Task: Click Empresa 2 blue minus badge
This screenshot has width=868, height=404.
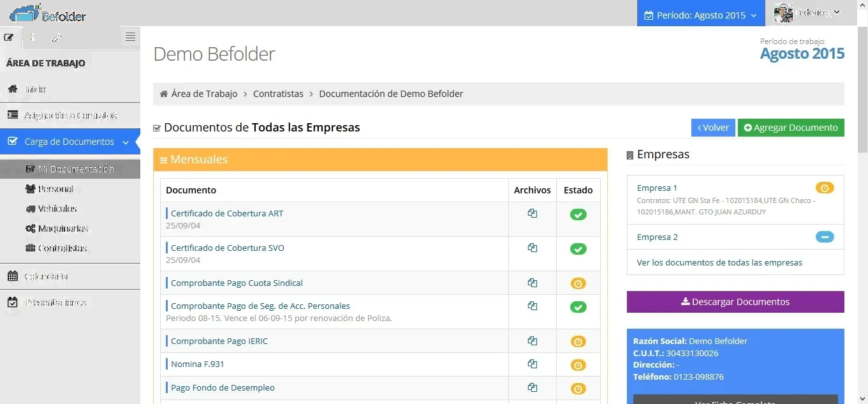Action: tap(825, 237)
